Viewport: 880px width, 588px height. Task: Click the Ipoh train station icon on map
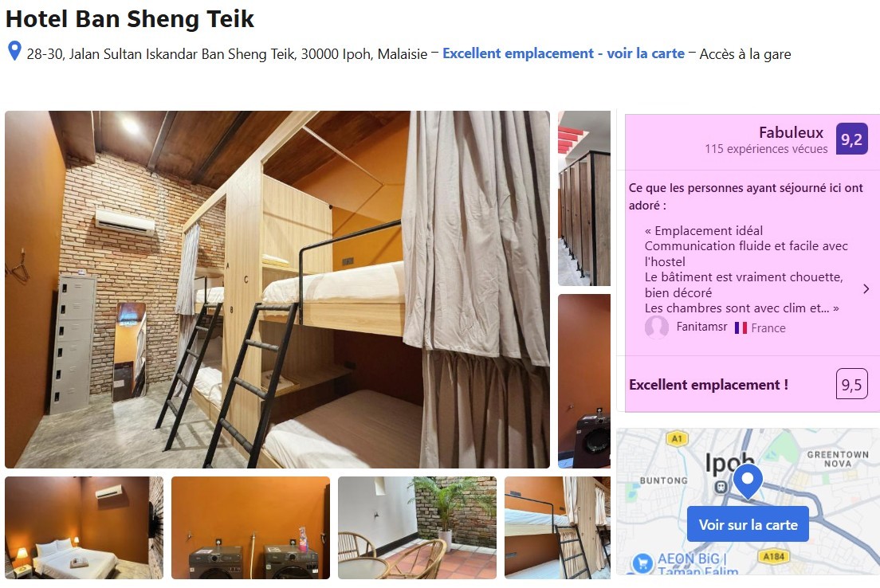point(721,488)
